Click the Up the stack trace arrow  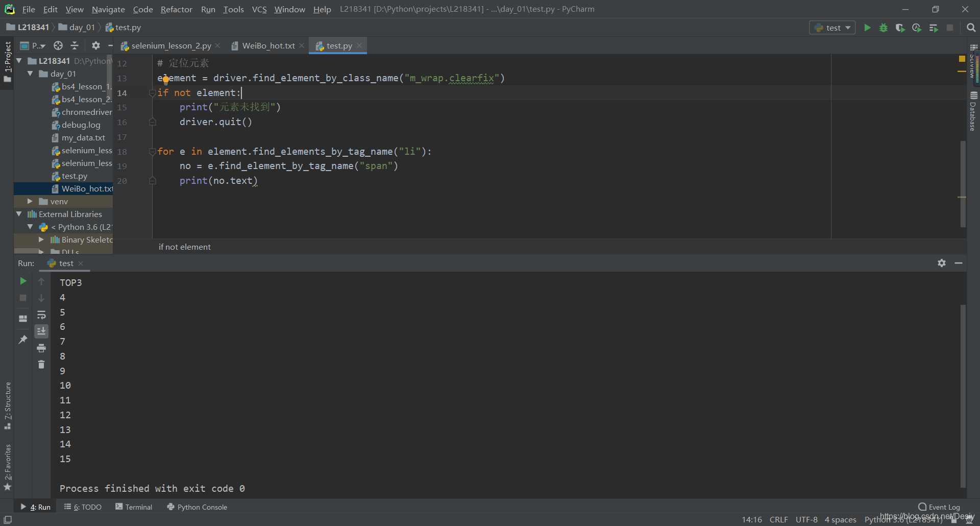tap(41, 281)
